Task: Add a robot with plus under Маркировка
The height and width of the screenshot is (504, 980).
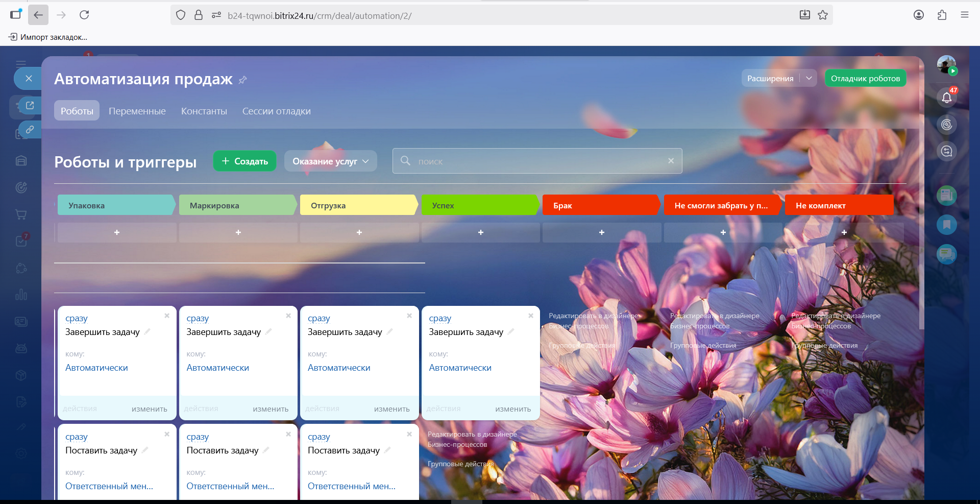Action: 238,232
